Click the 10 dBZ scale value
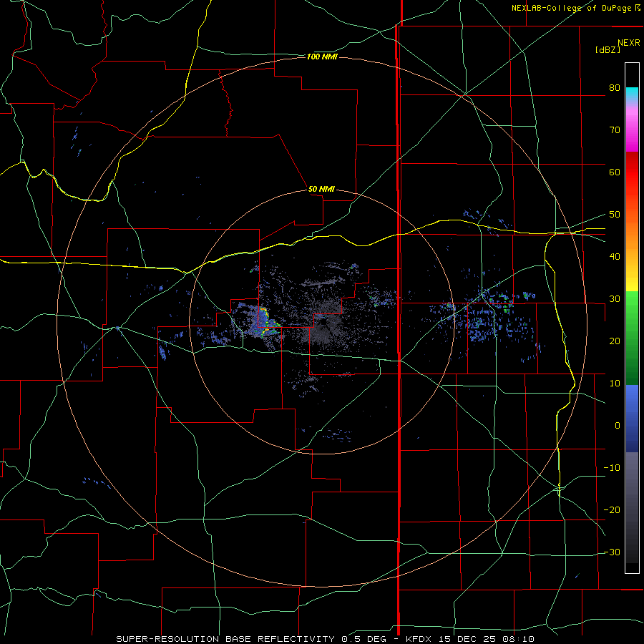644x644 pixels. click(x=615, y=384)
